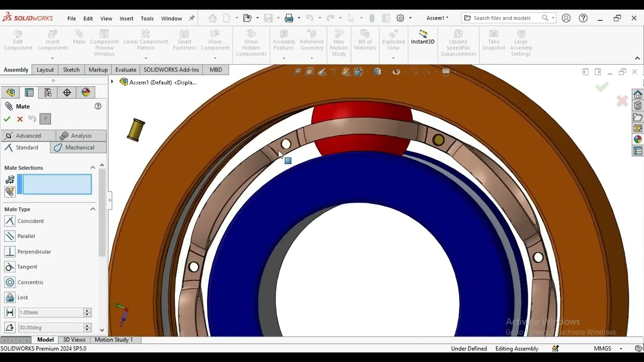Expand the Options gear dropdown arrow

(x=410, y=18)
